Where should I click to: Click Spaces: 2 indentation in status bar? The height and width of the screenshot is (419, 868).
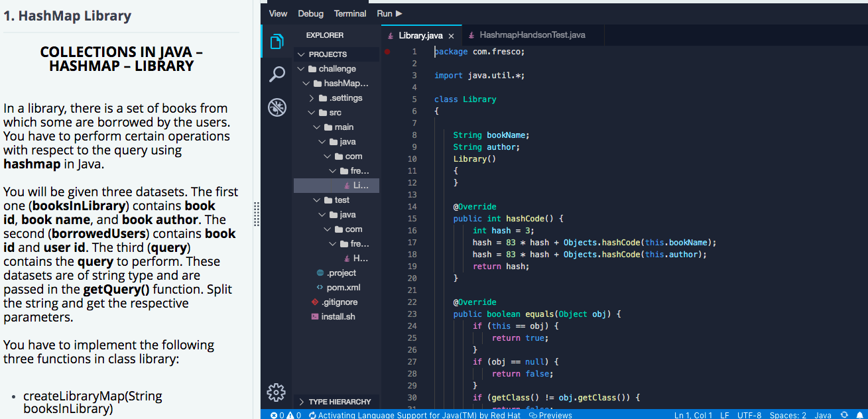click(x=788, y=415)
